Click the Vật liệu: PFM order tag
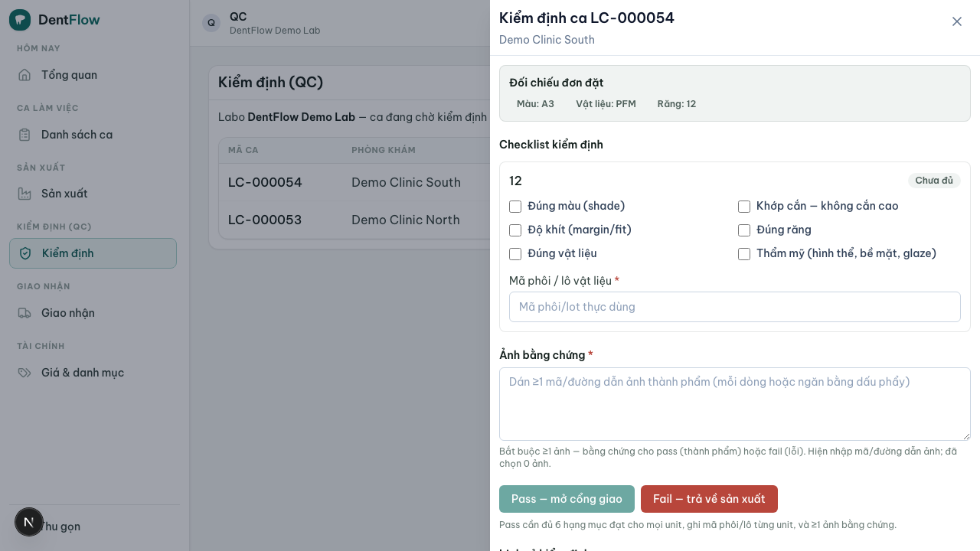Screen dimensions: 980x551 [x=606, y=104]
